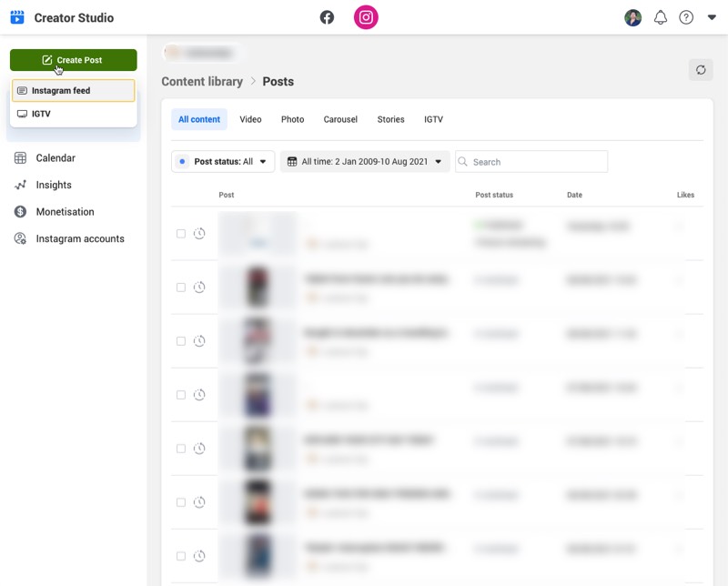Click the Monetisation dollar icon

coord(20,212)
